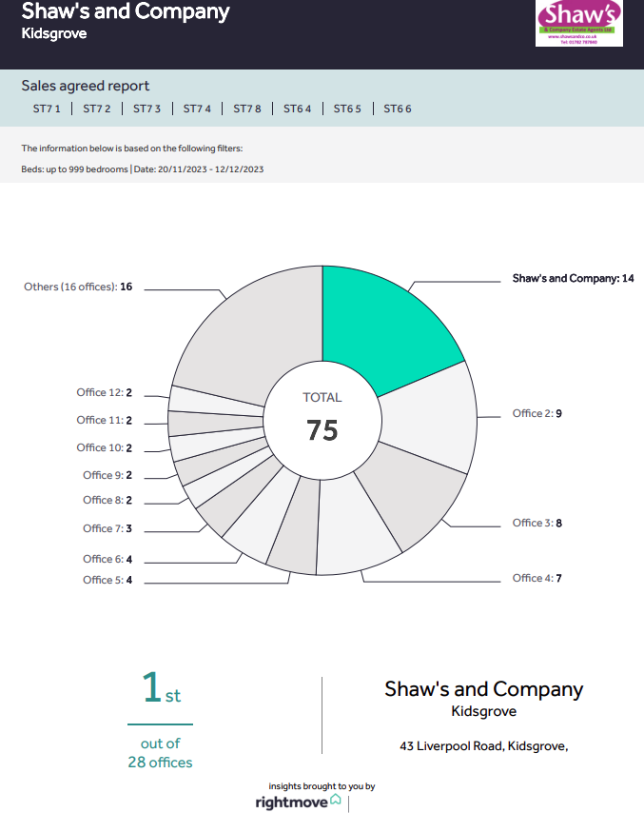The height and width of the screenshot is (813, 644).
Task: Click the Office 7: 3 label
Action: 107,528
